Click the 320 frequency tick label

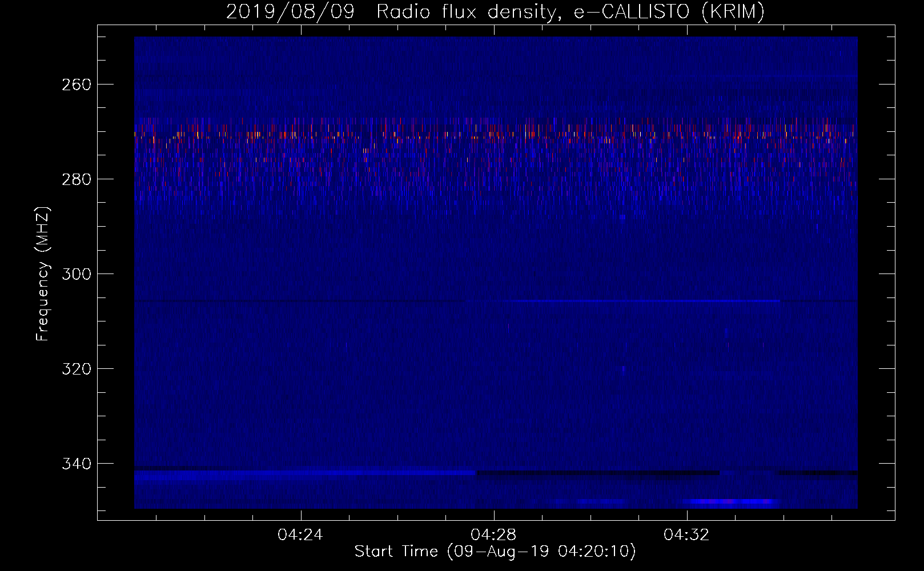coord(76,369)
